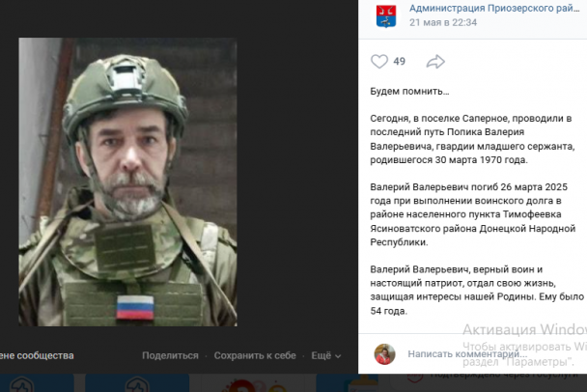
Task: Expand the Ещё options menu
Action: pyautogui.click(x=325, y=355)
